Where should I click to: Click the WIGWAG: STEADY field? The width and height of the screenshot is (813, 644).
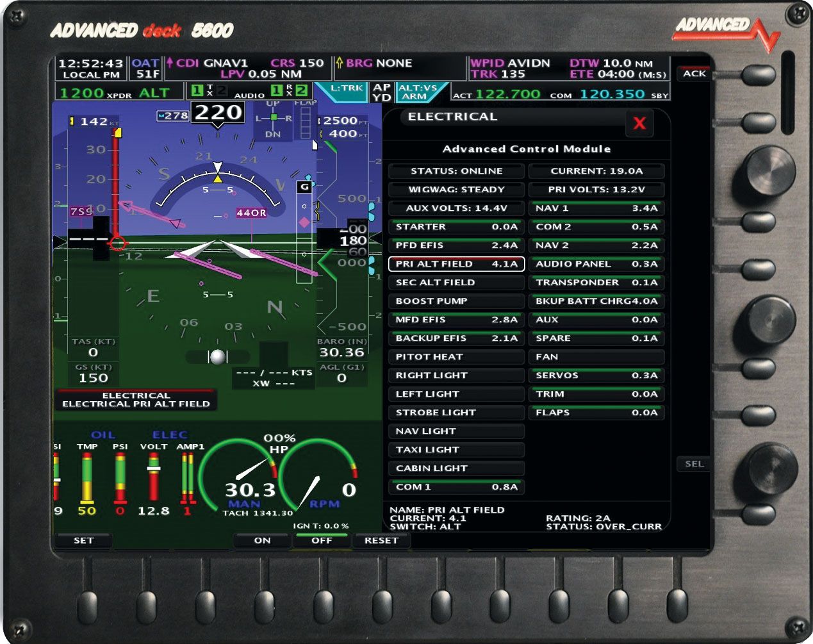(x=456, y=190)
